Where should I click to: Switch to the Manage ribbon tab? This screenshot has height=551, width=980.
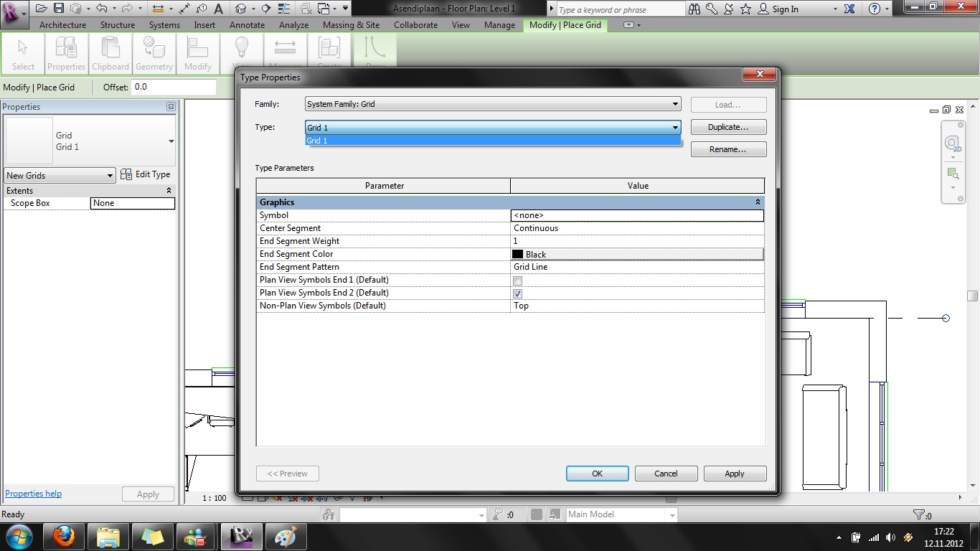[500, 25]
